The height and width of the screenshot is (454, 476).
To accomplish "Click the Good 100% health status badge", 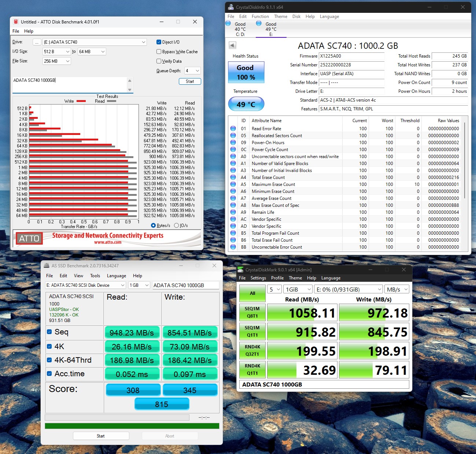I will (x=246, y=72).
